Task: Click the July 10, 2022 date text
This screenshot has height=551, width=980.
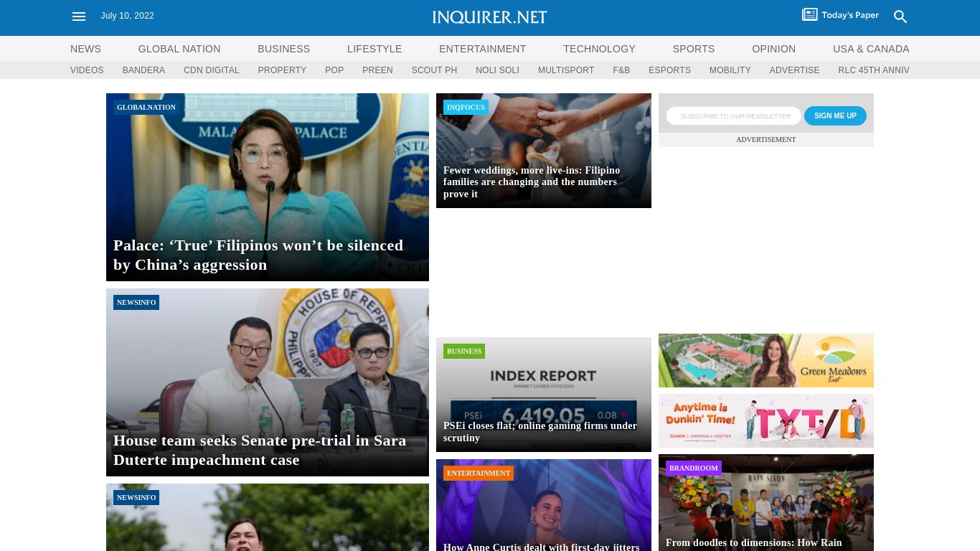Action: [128, 16]
